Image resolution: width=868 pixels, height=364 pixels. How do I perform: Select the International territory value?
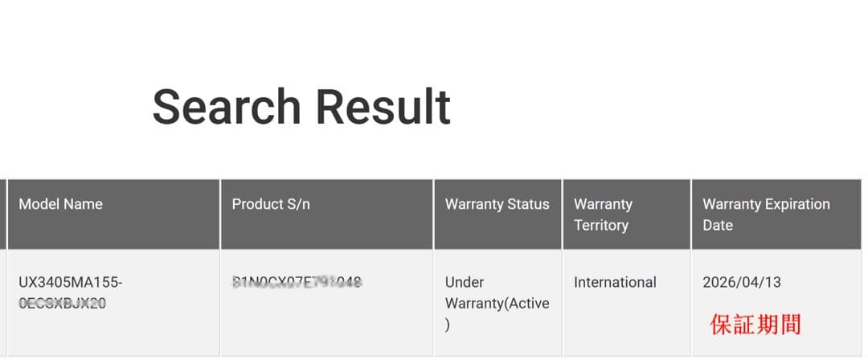(x=615, y=282)
